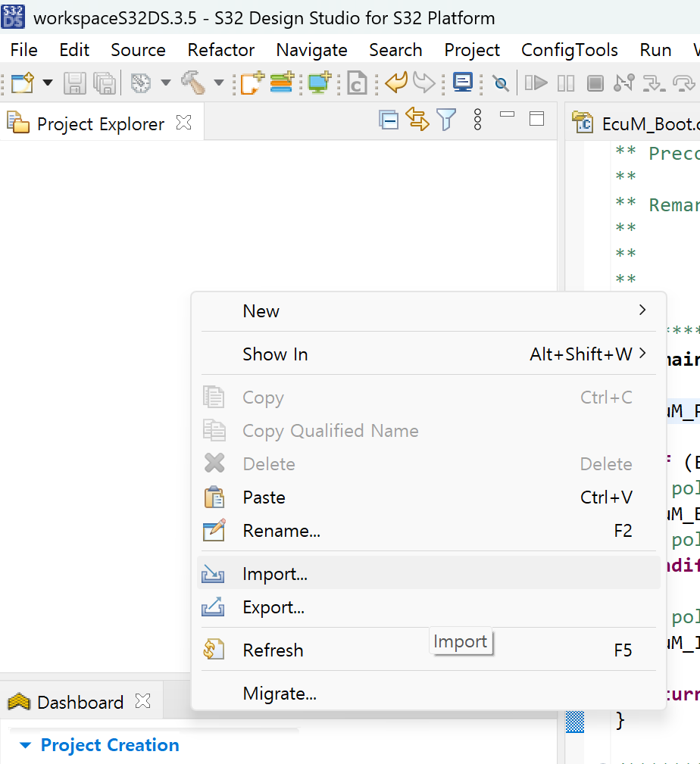The width and height of the screenshot is (700, 764).
Task: Collapse the Project Creation section
Action: 25,745
